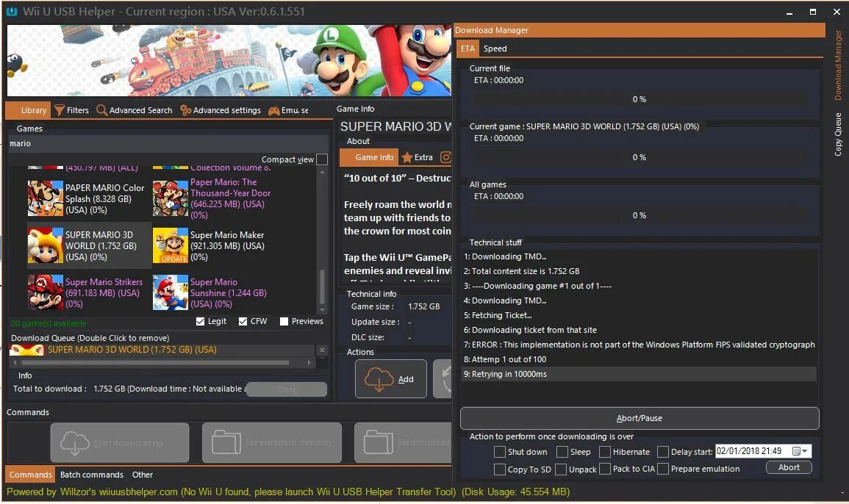
Task: Select Super Mario Maker thumbnail
Action: pos(171,245)
